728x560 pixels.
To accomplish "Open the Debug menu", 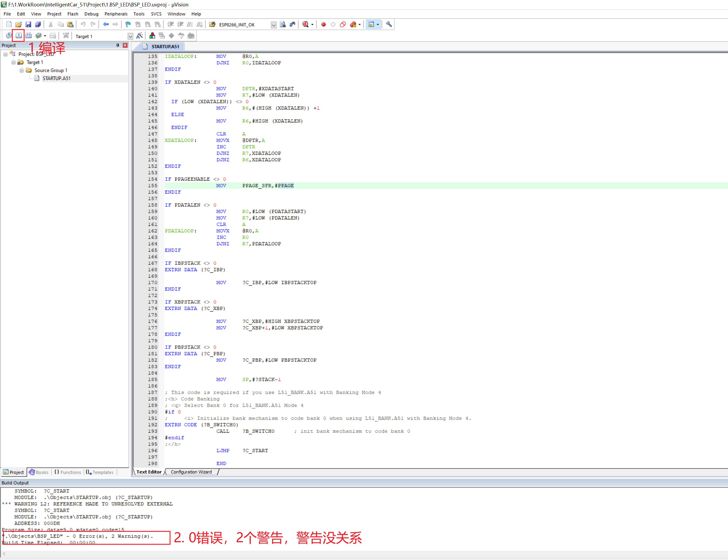I will tap(91, 14).
